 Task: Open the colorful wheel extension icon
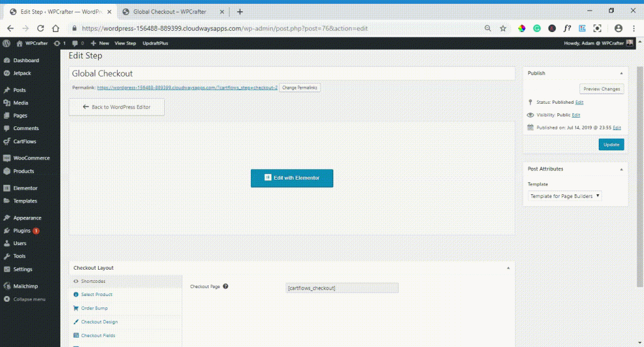point(521,28)
